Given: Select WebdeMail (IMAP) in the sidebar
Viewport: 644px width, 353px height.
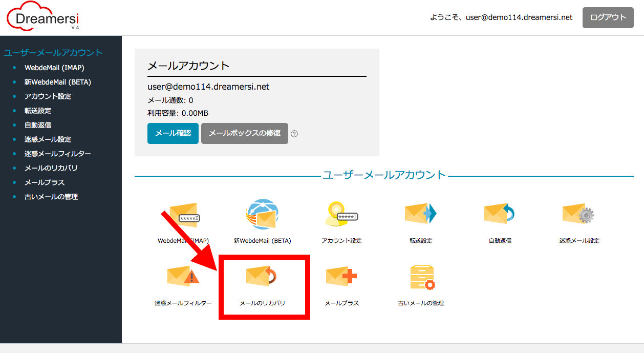Looking at the screenshot, I should tap(54, 68).
